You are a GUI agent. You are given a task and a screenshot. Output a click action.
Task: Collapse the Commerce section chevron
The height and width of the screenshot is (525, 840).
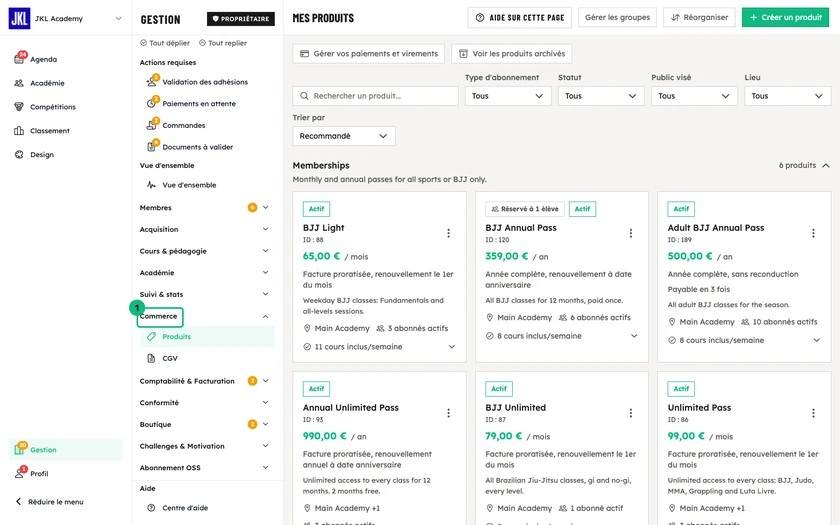coord(265,317)
